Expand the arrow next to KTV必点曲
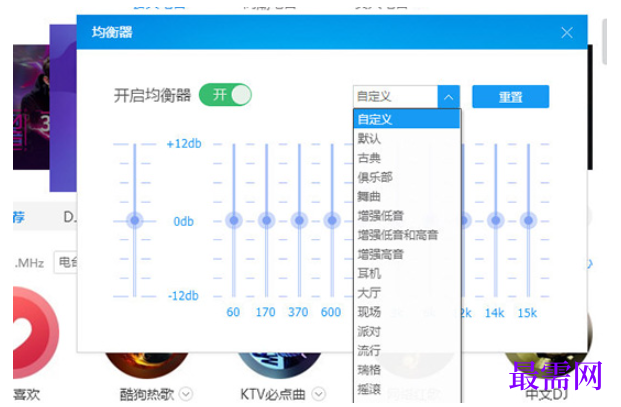Viewport: 621px width, 407px height. (x=318, y=394)
